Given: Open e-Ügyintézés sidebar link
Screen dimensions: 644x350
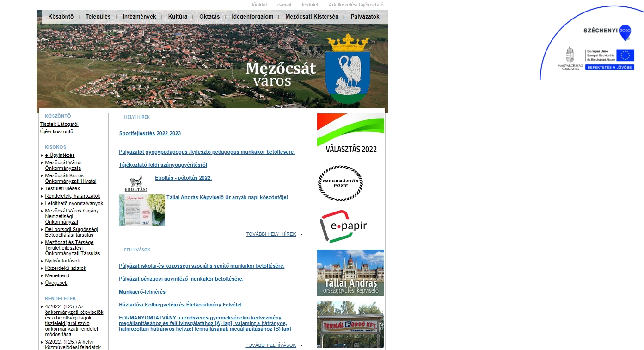Looking at the screenshot, I should pyautogui.click(x=60, y=156).
